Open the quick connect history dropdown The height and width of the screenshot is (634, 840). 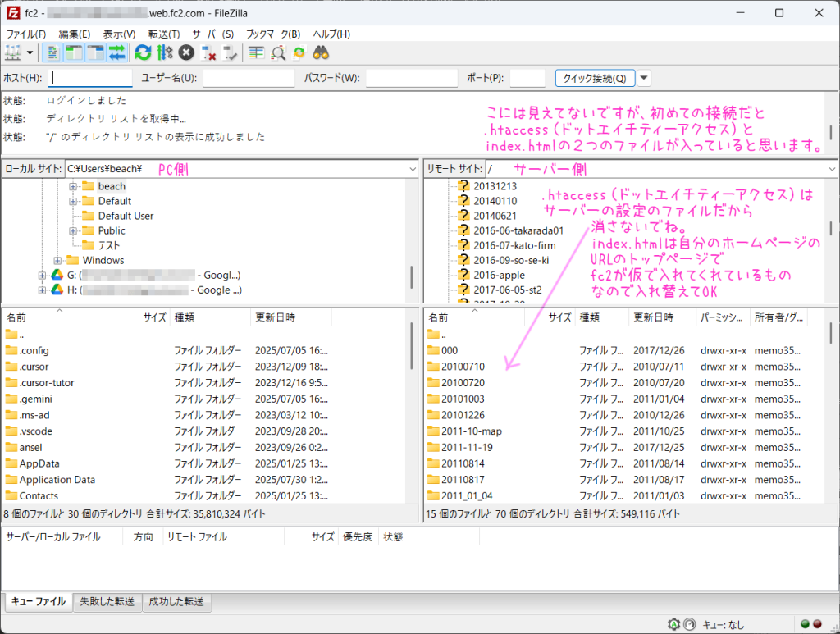coord(644,78)
